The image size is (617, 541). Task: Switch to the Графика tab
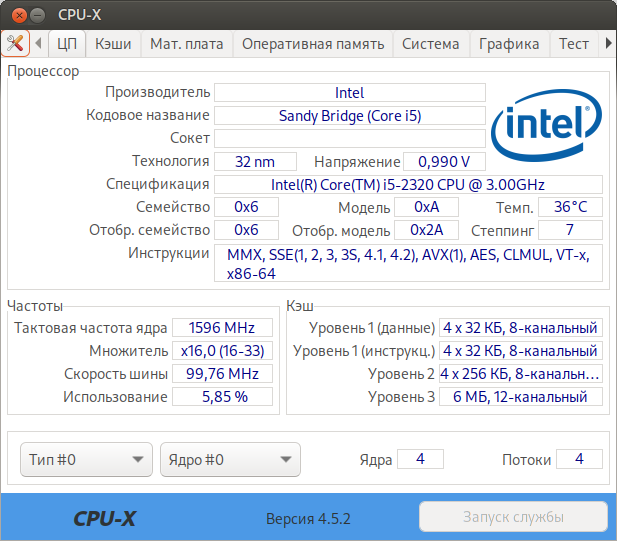tap(509, 44)
